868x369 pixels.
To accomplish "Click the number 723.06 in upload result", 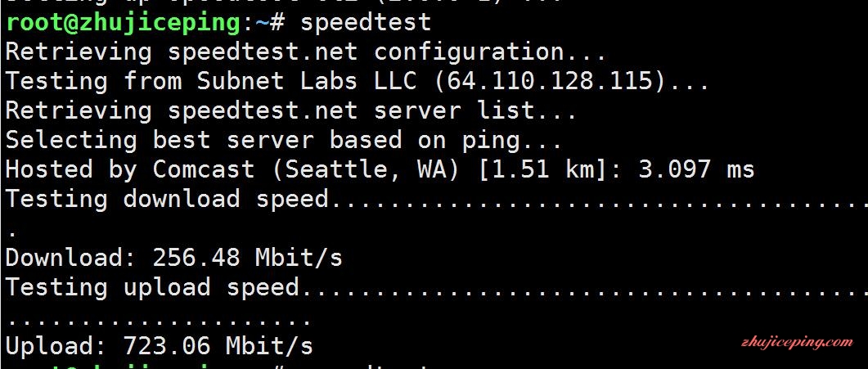I will click(x=167, y=346).
